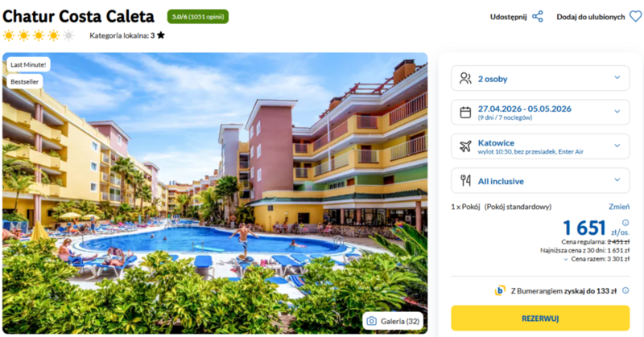Click the share icon next to Udostępnij
644x337 pixels.
(x=537, y=17)
